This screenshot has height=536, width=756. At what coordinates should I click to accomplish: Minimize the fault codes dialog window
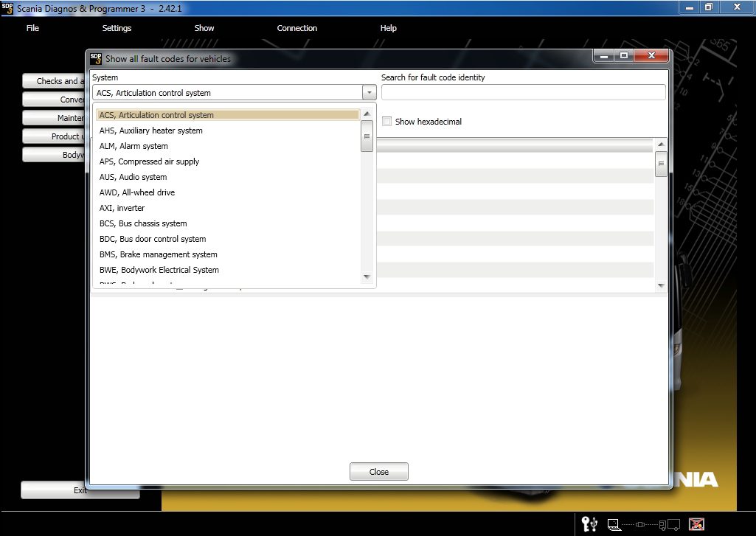603,55
